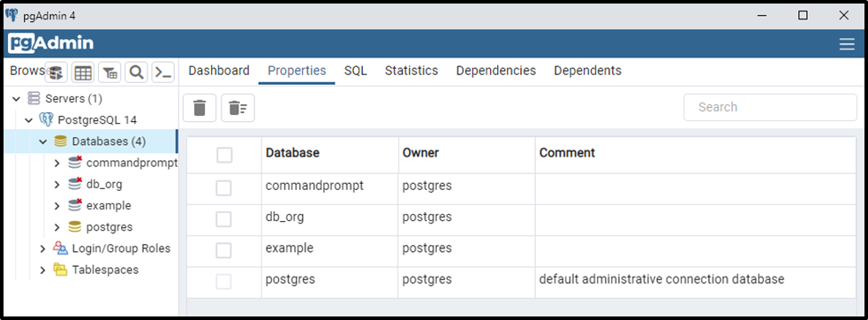Select db_org in the browser tree

click(x=104, y=184)
